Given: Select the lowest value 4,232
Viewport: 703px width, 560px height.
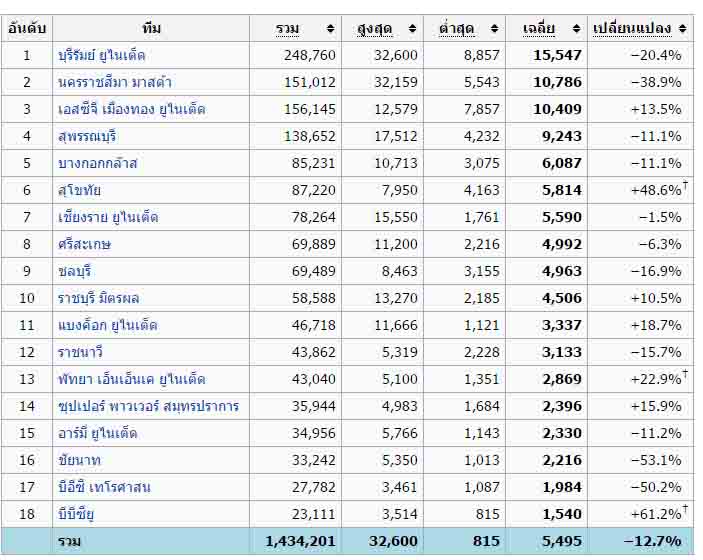Looking at the screenshot, I should click(x=482, y=136).
